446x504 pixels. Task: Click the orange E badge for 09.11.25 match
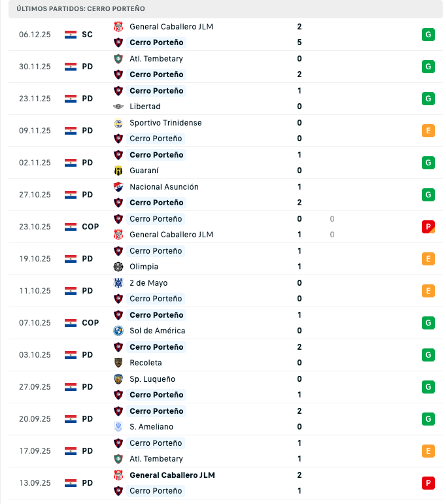tap(428, 131)
